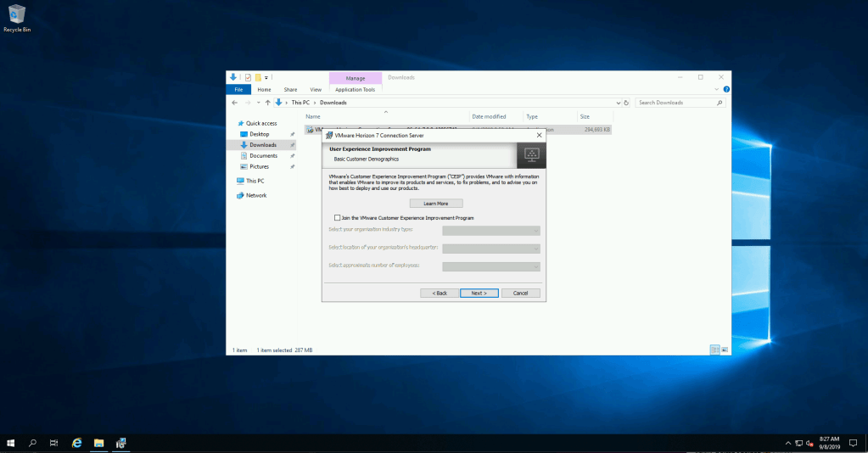Cancel the VMware Horizon installation
The width and height of the screenshot is (868, 453).
coord(520,293)
